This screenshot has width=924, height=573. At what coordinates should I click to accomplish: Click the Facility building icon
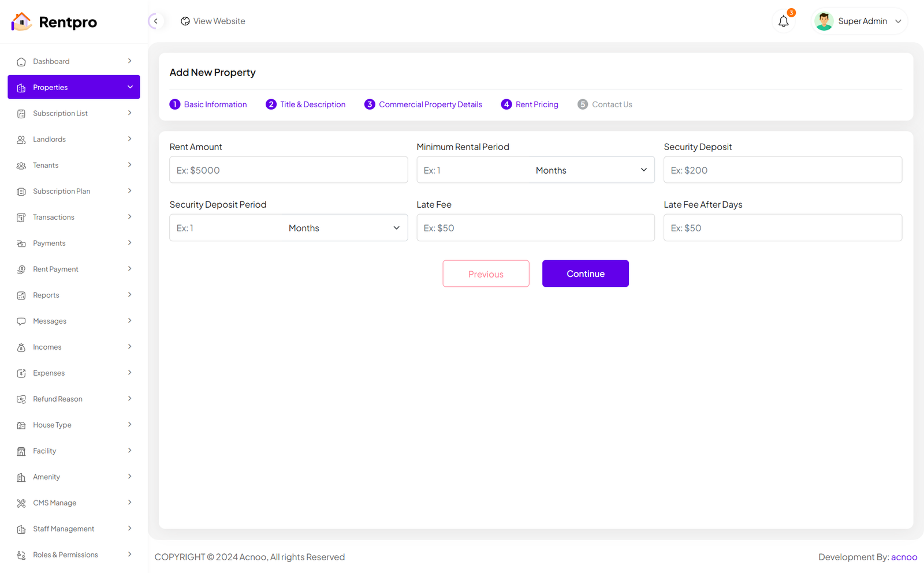tap(21, 451)
